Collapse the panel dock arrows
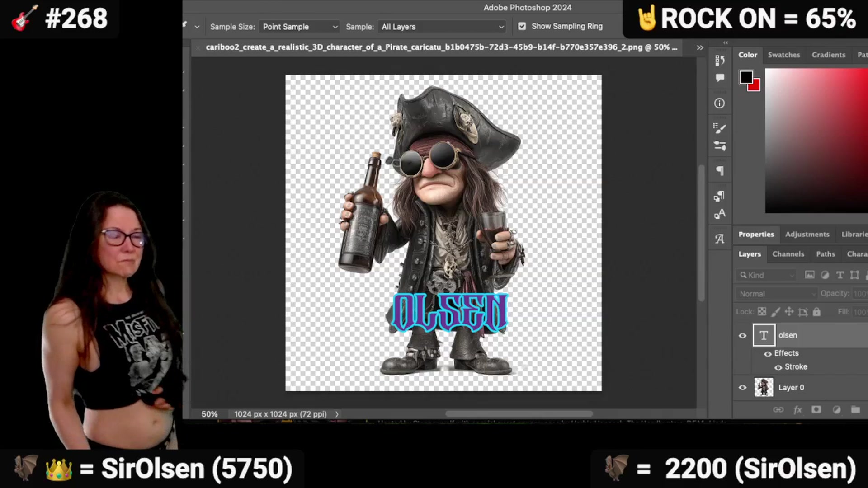This screenshot has width=868, height=488. tap(726, 42)
